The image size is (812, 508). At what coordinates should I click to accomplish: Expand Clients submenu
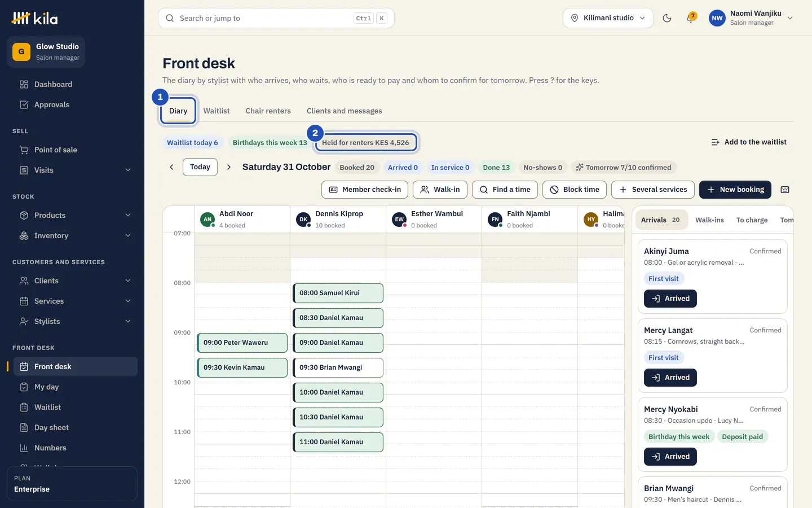tap(128, 281)
